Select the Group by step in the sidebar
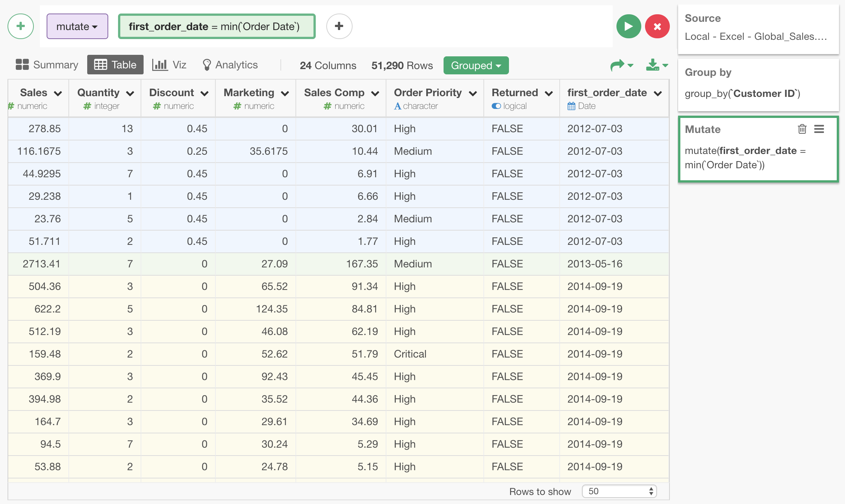The height and width of the screenshot is (504, 845). [758, 84]
